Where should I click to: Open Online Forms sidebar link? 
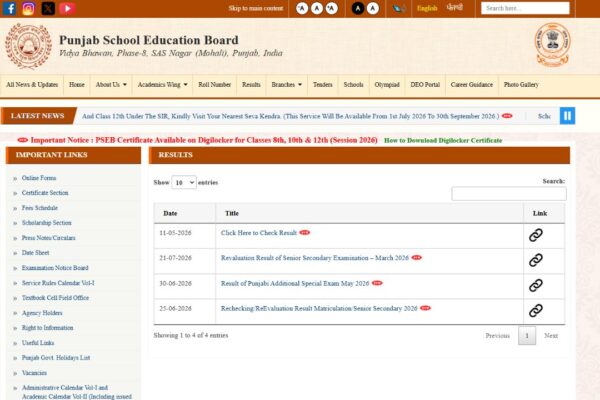click(39, 178)
